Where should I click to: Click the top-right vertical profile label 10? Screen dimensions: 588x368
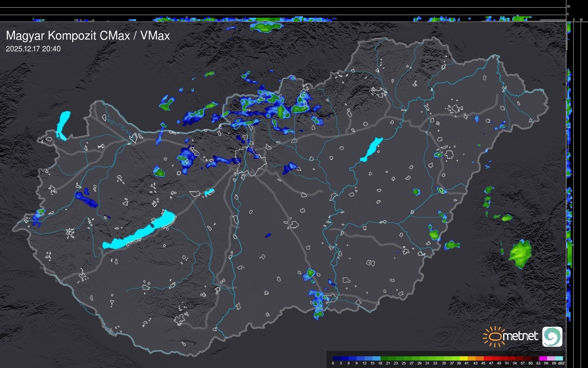click(x=569, y=6)
